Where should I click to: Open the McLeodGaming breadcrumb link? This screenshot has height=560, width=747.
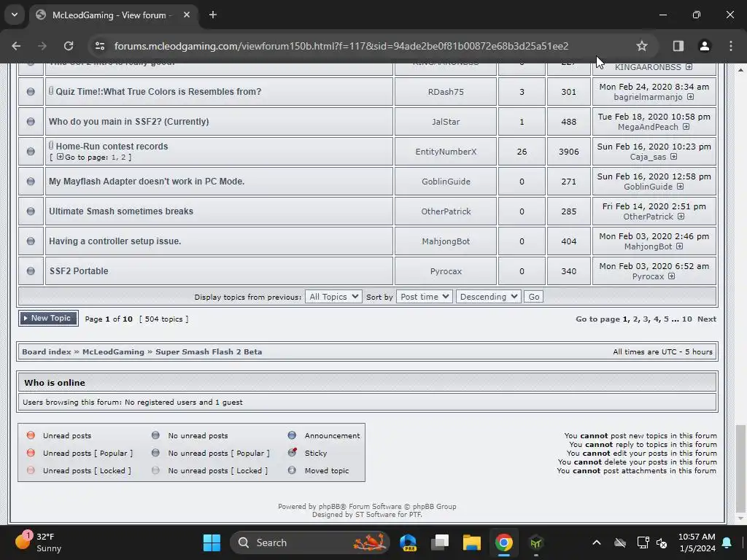tap(113, 352)
